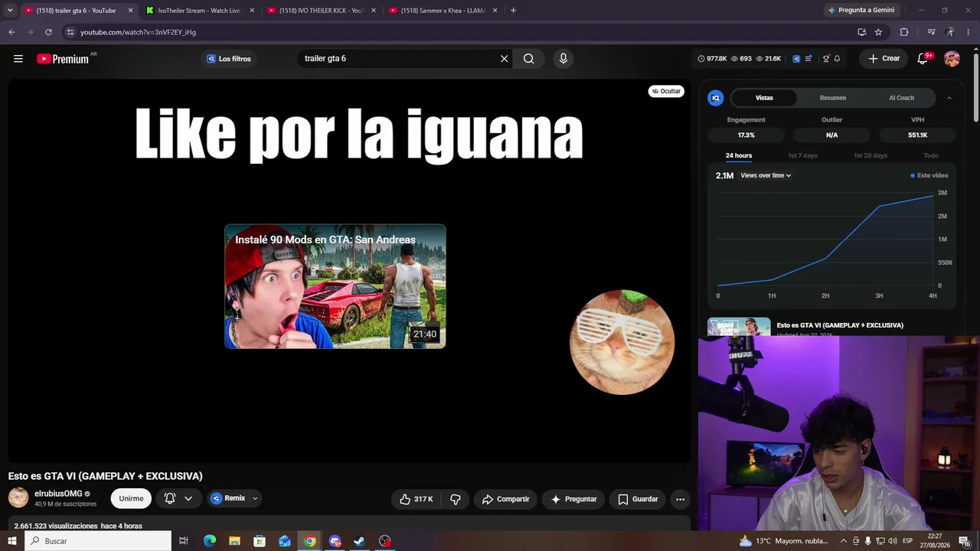This screenshot has height=551, width=980.
Task: Collapse the vidIQ stats panel
Action: click(949, 98)
